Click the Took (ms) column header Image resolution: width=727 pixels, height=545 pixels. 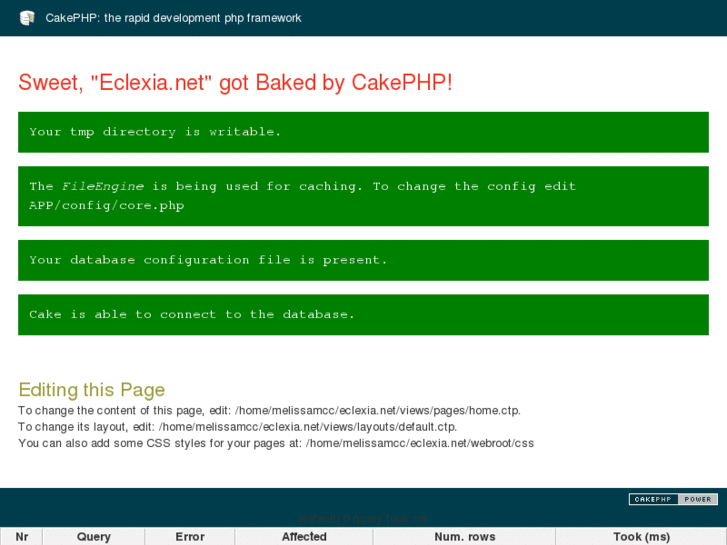coord(641,537)
